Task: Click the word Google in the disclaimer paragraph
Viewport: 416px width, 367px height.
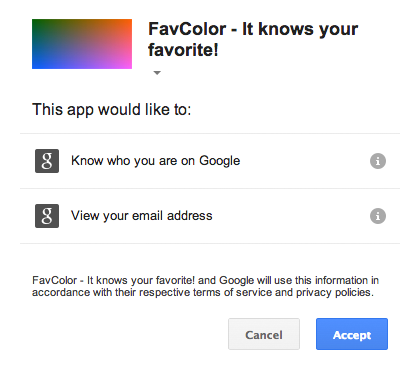Action: tap(236, 280)
